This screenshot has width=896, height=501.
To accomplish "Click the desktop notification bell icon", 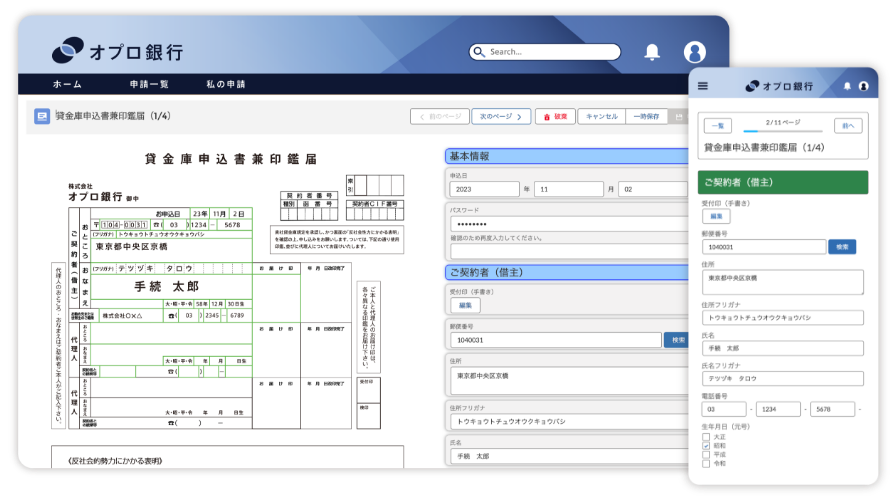I will (652, 52).
